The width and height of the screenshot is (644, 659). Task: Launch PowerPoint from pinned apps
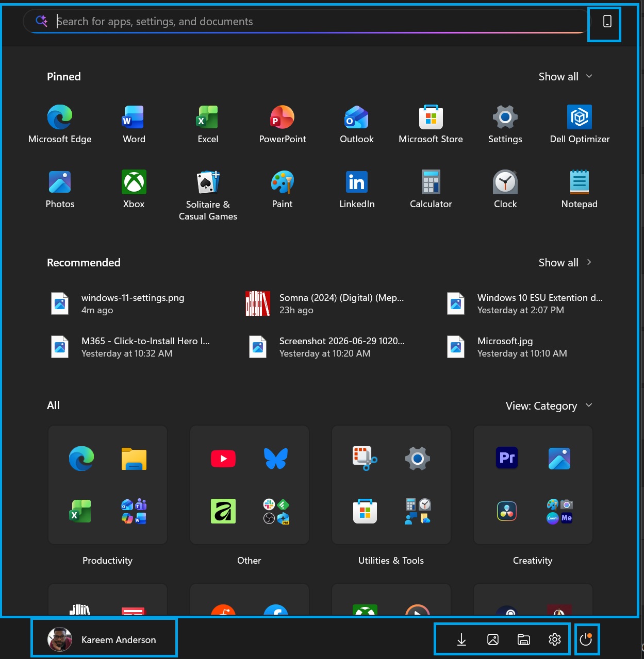coord(283,124)
